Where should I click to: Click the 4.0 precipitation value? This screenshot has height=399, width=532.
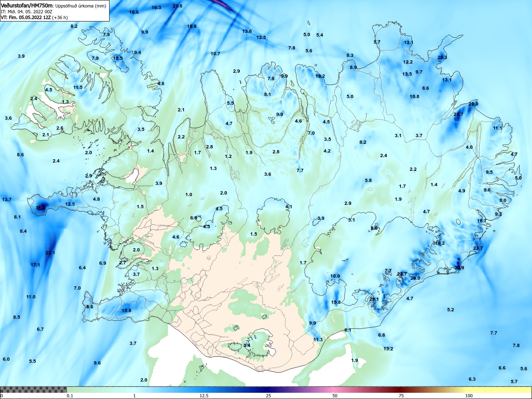[x=469, y=147]
